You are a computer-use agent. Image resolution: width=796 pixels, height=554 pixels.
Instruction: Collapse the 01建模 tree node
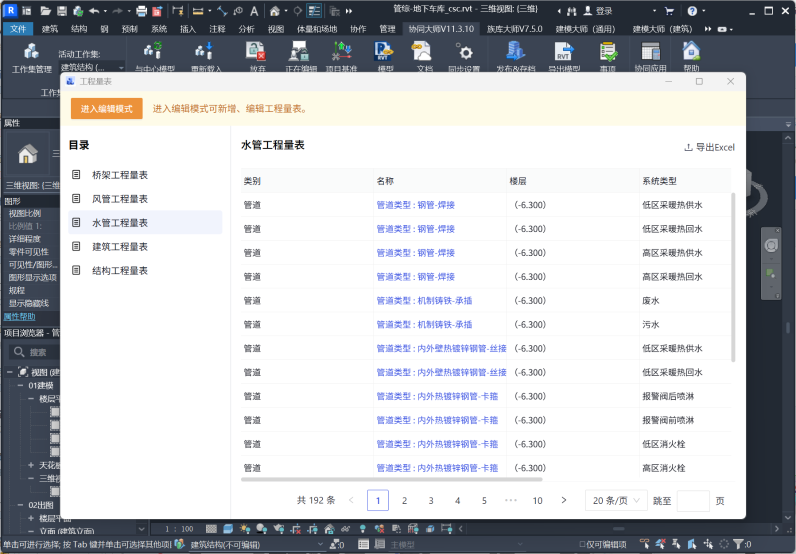tap(21, 385)
